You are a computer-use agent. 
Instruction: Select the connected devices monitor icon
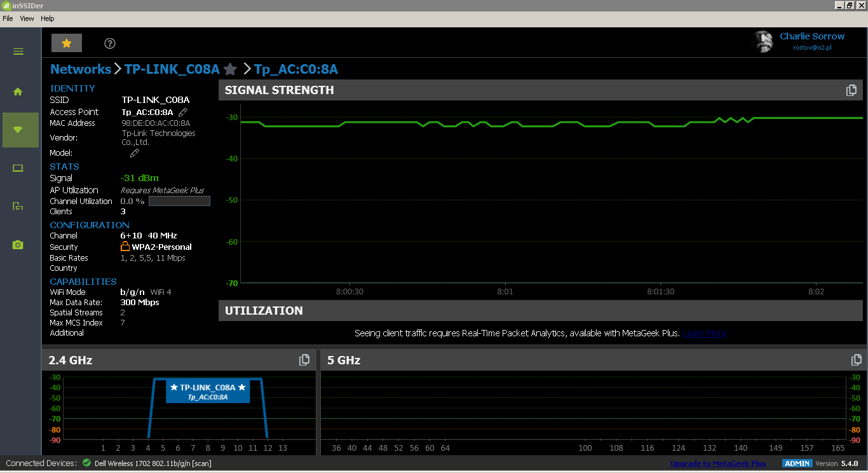coord(17,168)
